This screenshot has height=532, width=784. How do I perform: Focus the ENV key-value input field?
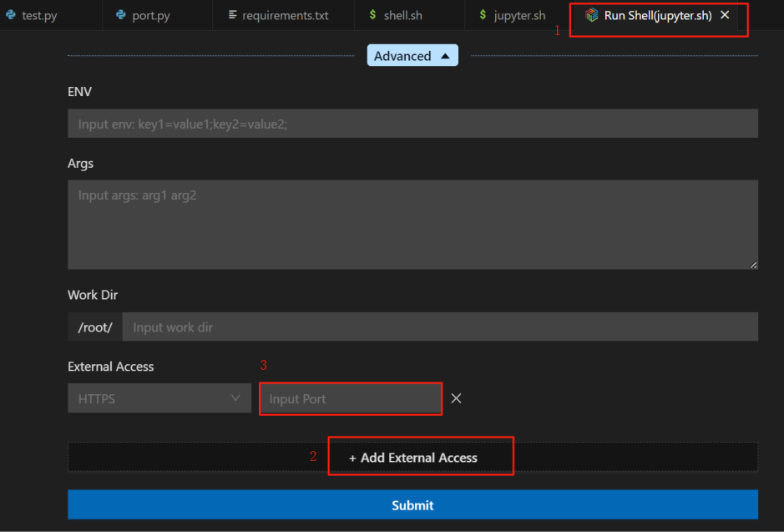click(x=412, y=124)
